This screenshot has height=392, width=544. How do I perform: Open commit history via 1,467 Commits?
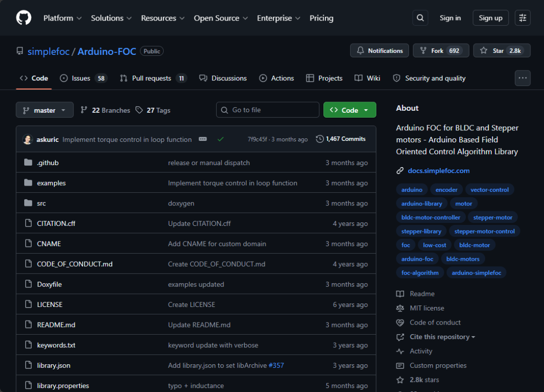341,139
